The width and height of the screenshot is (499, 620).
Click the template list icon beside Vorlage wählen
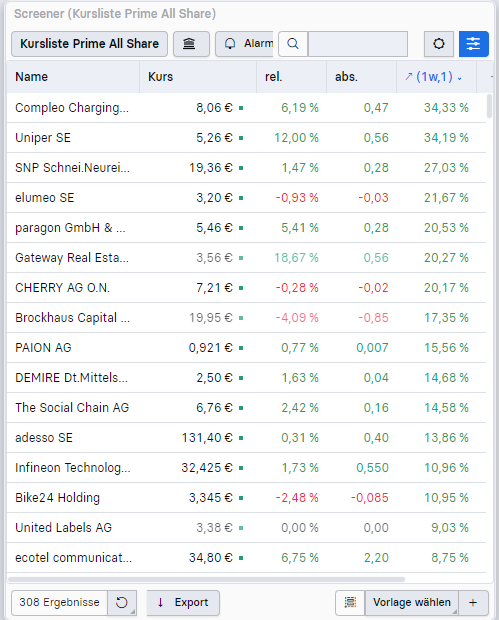[350, 603]
